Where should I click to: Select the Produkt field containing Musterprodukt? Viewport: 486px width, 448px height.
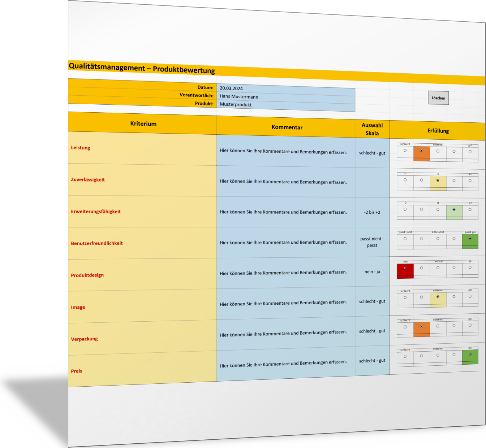click(285, 105)
